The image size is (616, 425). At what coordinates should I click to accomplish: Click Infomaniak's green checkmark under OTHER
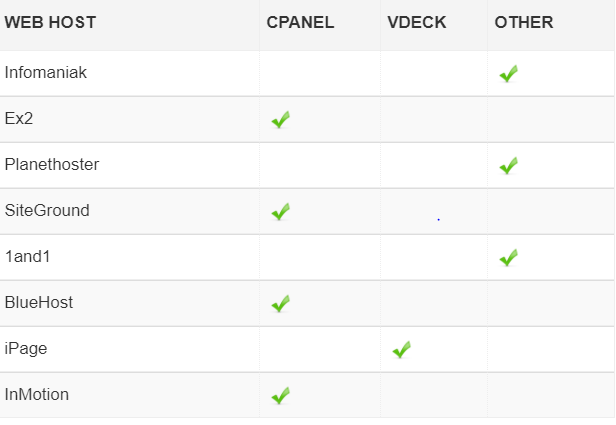pyautogui.click(x=509, y=74)
